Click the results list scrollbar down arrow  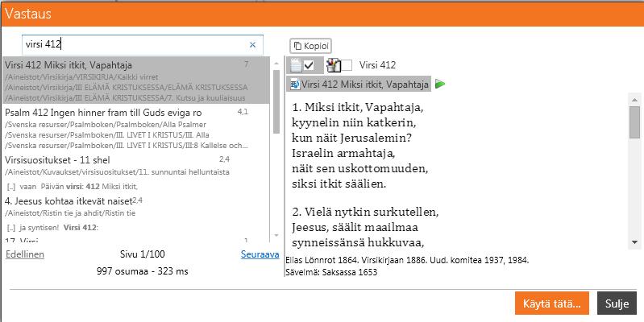(x=276, y=235)
